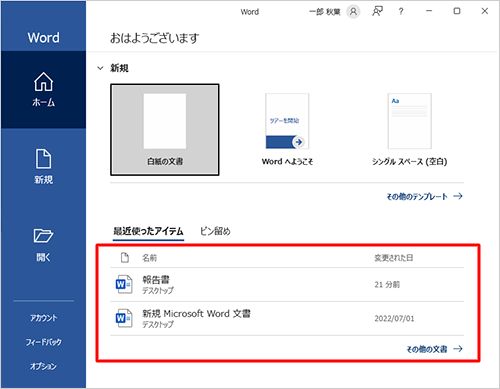
Task: Open アカウント in the sidebar
Action: (43, 318)
